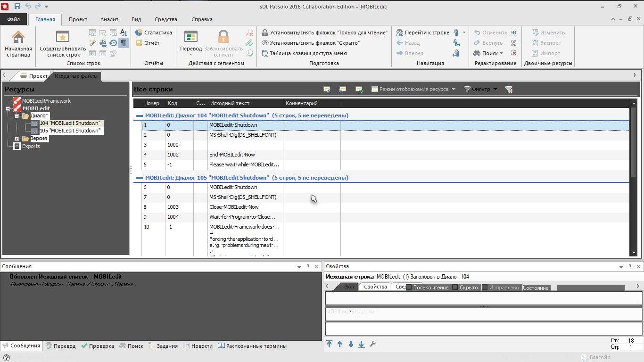Open the Перевод bottom panel tab
Image resolution: width=644 pixels, height=362 pixels.
click(60, 346)
